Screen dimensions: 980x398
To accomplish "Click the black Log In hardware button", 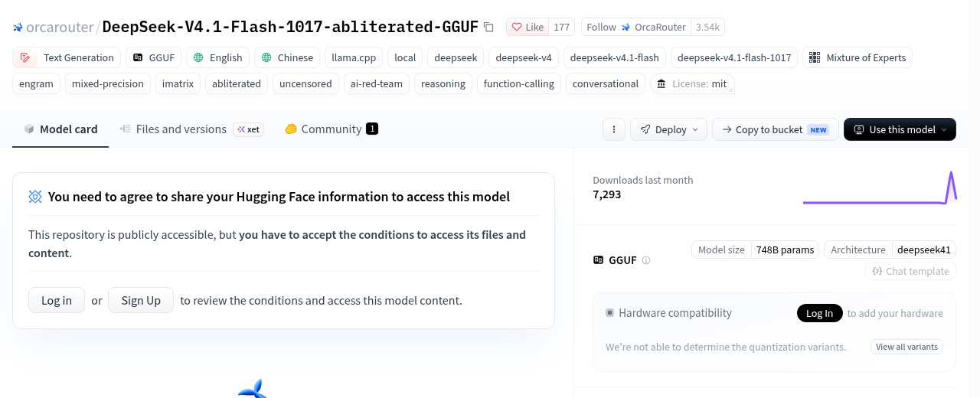I will pyautogui.click(x=819, y=312).
